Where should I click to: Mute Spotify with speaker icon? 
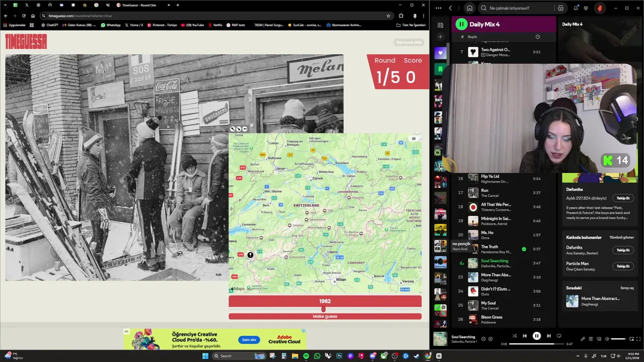click(607, 339)
